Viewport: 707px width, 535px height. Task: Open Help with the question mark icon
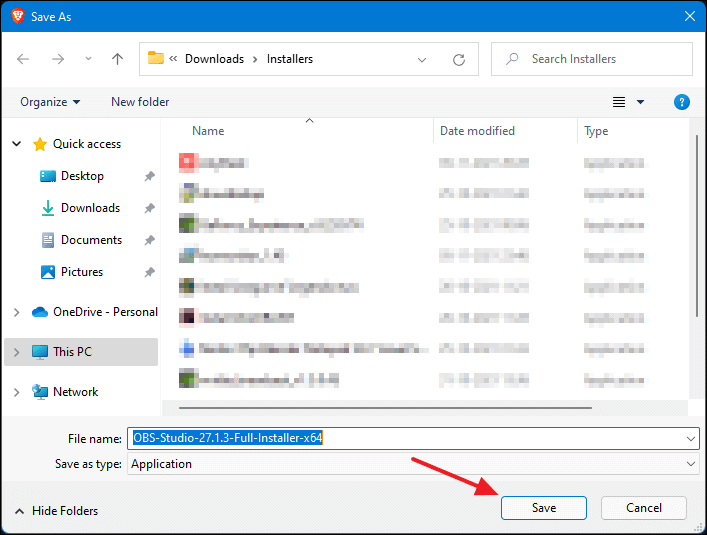click(x=681, y=102)
